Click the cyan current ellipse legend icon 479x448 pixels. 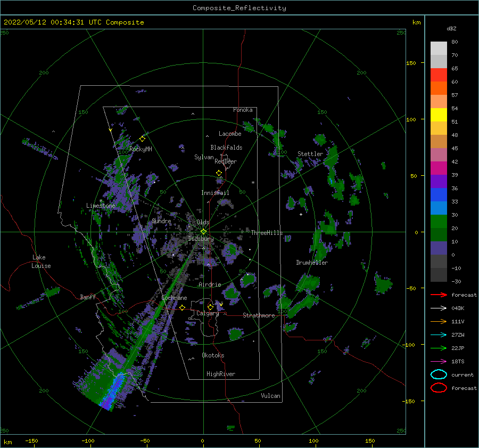point(439,374)
